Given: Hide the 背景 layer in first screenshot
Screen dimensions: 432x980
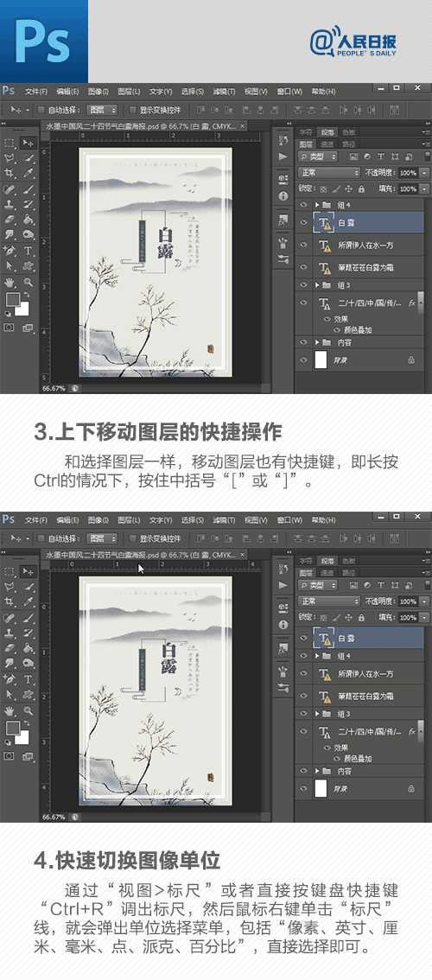Looking at the screenshot, I should 303,360.
